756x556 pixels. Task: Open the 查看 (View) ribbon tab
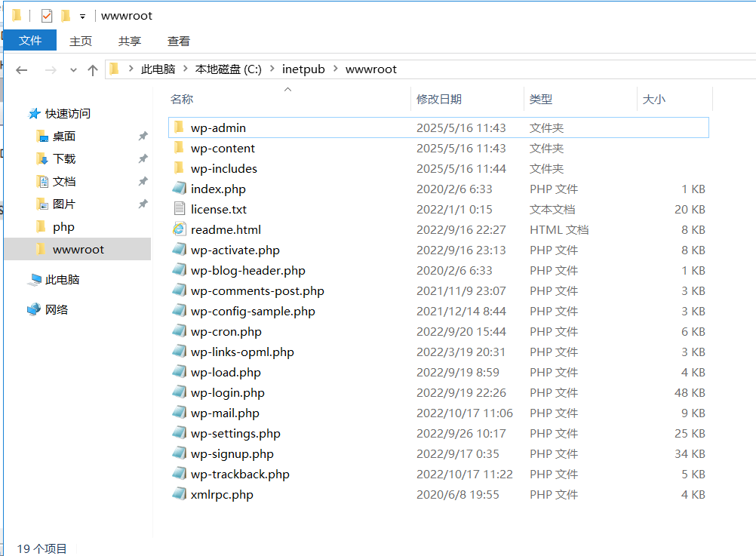coord(178,41)
